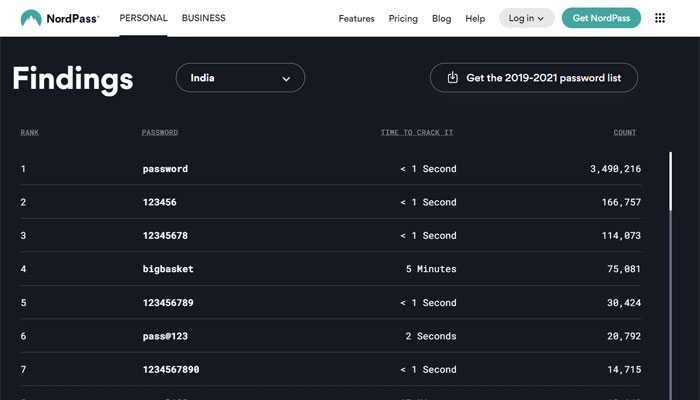Expand the India country dropdown
Image resolution: width=700 pixels, height=400 pixels.
point(240,78)
